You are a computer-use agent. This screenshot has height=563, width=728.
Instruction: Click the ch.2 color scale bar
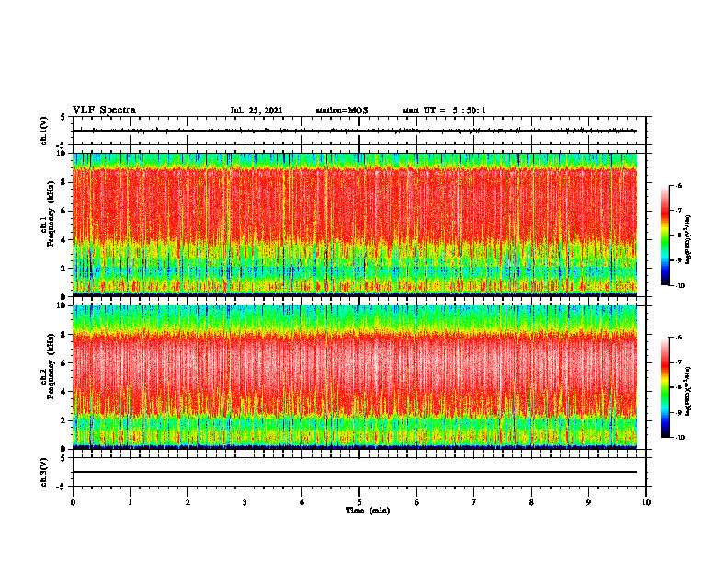point(665,387)
